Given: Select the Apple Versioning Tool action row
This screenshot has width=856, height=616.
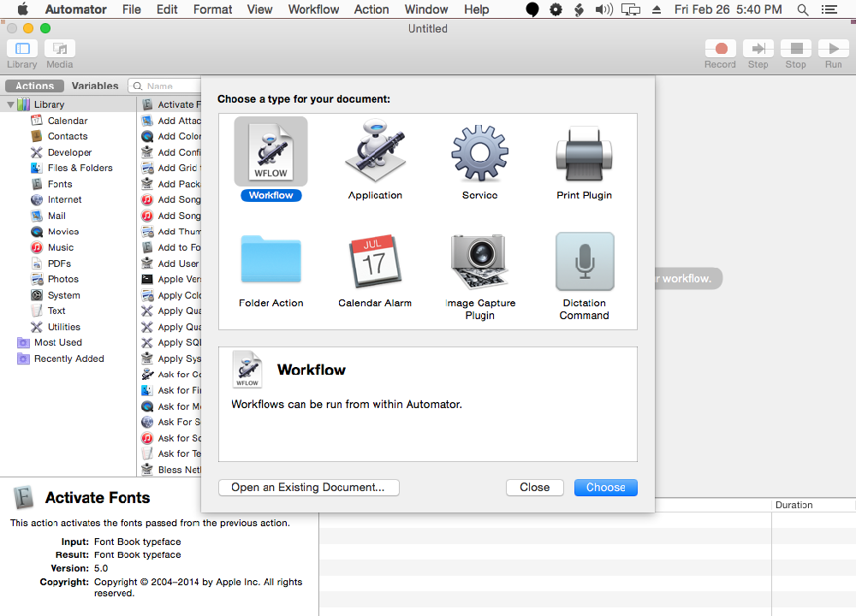Looking at the screenshot, I should [170, 280].
